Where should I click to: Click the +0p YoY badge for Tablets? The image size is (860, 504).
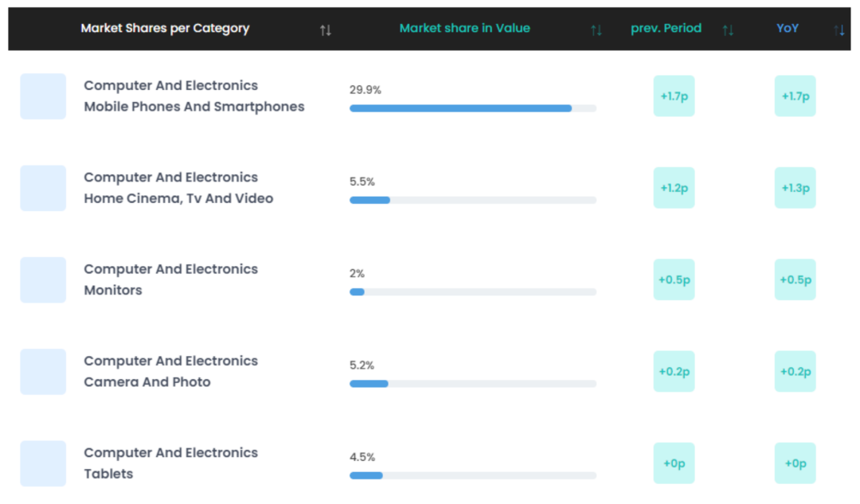coord(795,463)
